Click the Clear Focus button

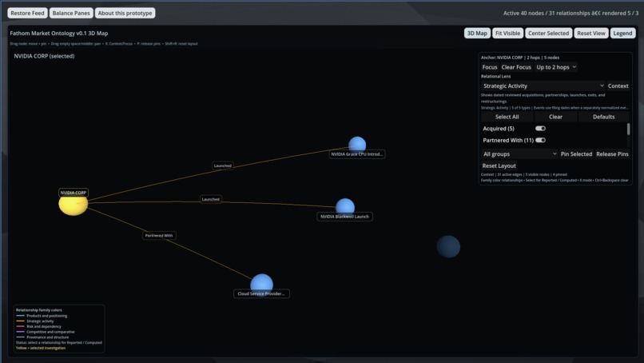pos(516,67)
